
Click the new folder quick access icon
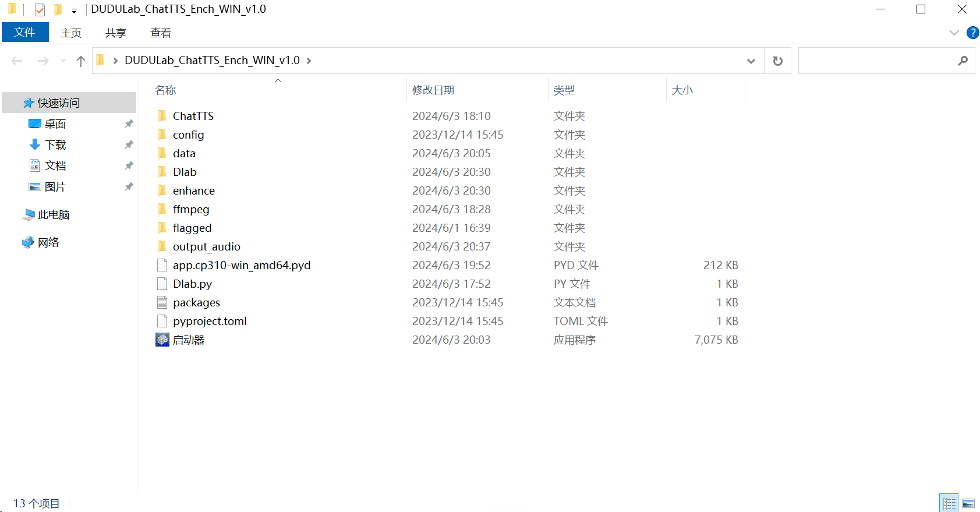click(x=58, y=9)
